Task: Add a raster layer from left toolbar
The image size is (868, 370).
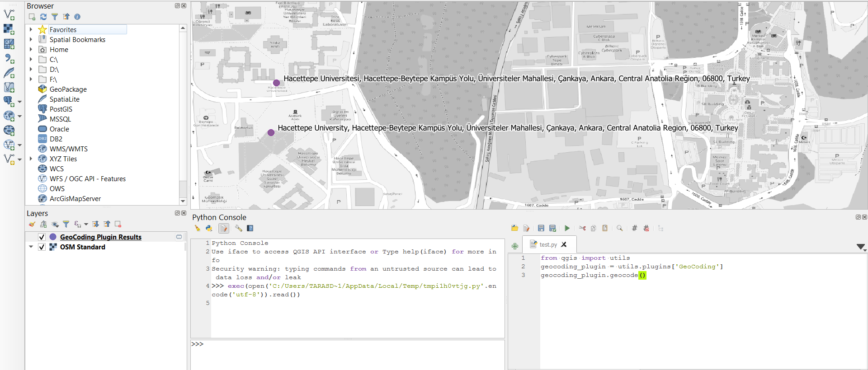Action: pyautogui.click(x=9, y=29)
